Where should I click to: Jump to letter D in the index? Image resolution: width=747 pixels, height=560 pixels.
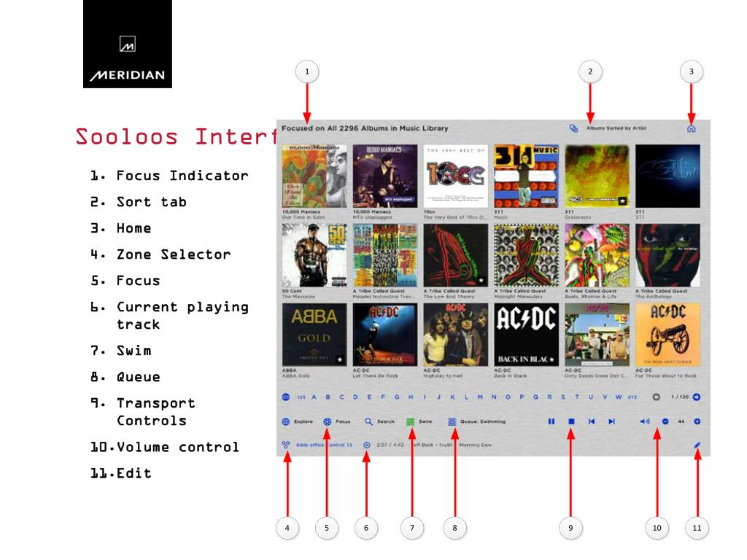coord(355,397)
